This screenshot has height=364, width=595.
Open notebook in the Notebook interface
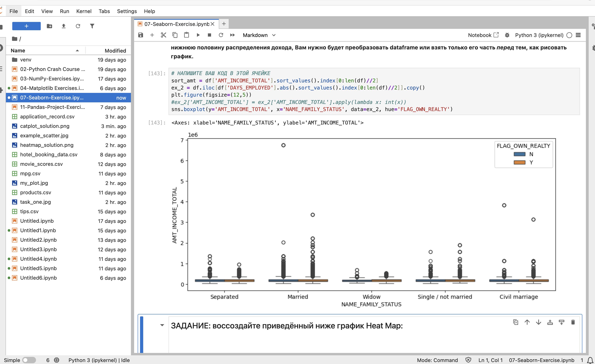pyautogui.click(x=483, y=35)
